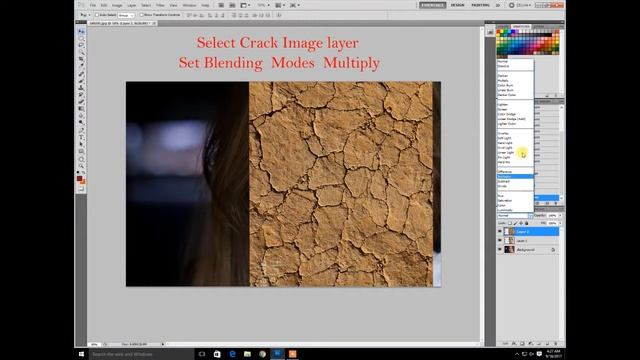The height and width of the screenshot is (360, 640).
Task: Switch to the Swatches panel tab
Action: coord(521,27)
